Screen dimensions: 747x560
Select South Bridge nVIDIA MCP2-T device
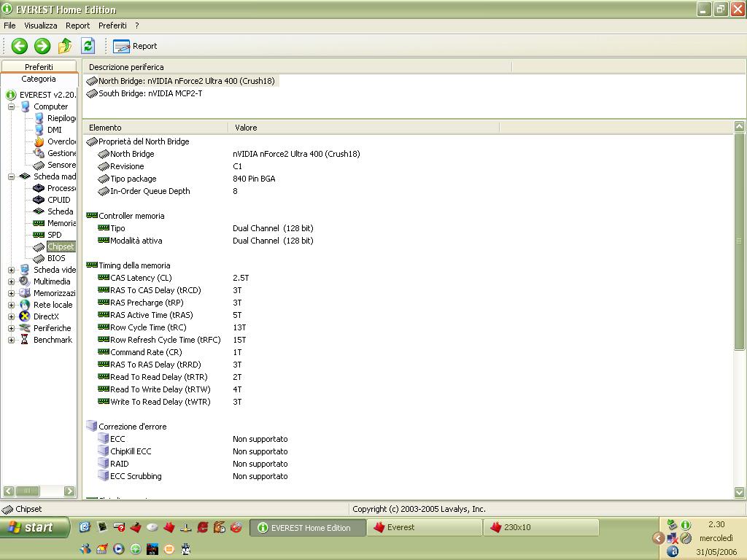pyautogui.click(x=144, y=93)
